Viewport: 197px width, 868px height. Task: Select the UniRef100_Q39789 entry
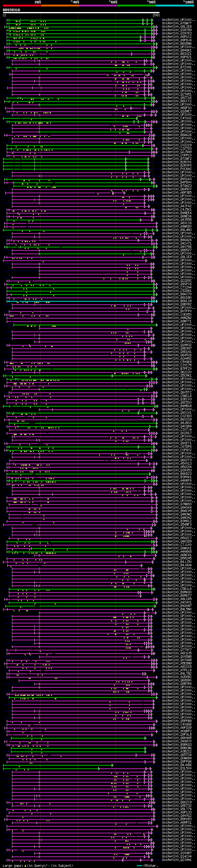[177, 30]
